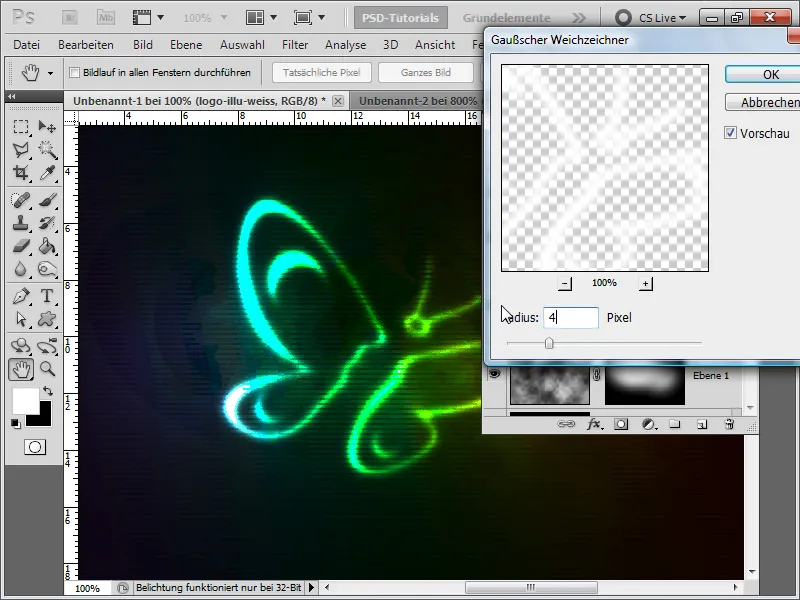800x600 pixels.
Task: Activate the Type tool
Action: coord(46,296)
